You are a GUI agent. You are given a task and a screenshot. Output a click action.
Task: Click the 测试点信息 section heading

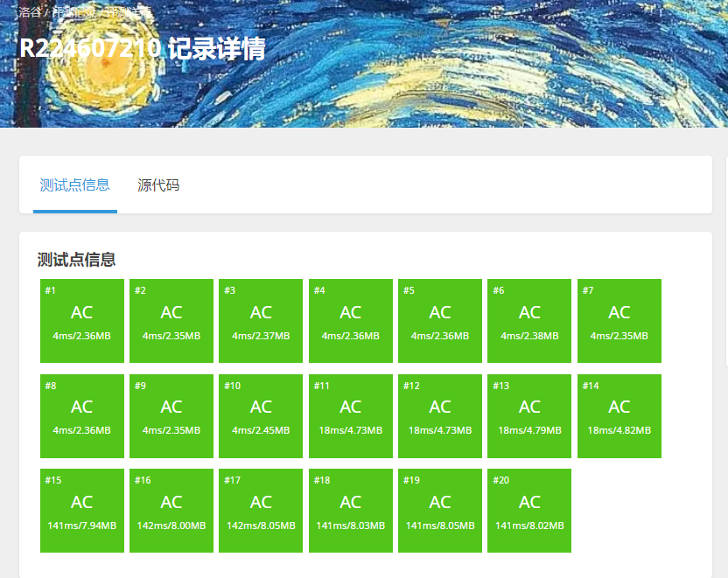(x=76, y=260)
